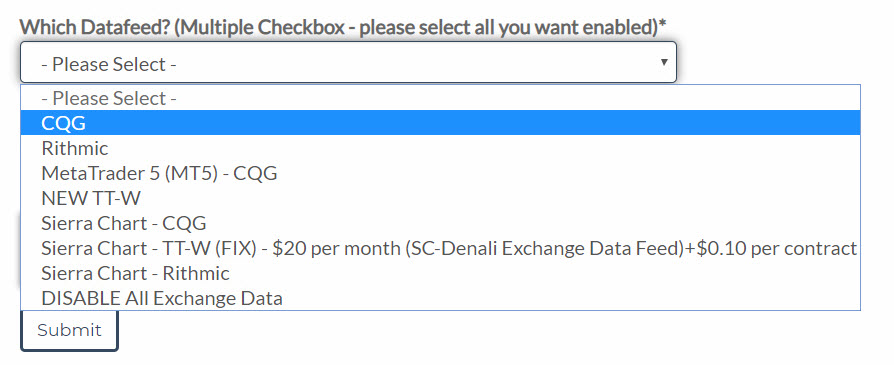Click the required asterisk after the label
This screenshot has height=365, width=894.
coord(663,23)
